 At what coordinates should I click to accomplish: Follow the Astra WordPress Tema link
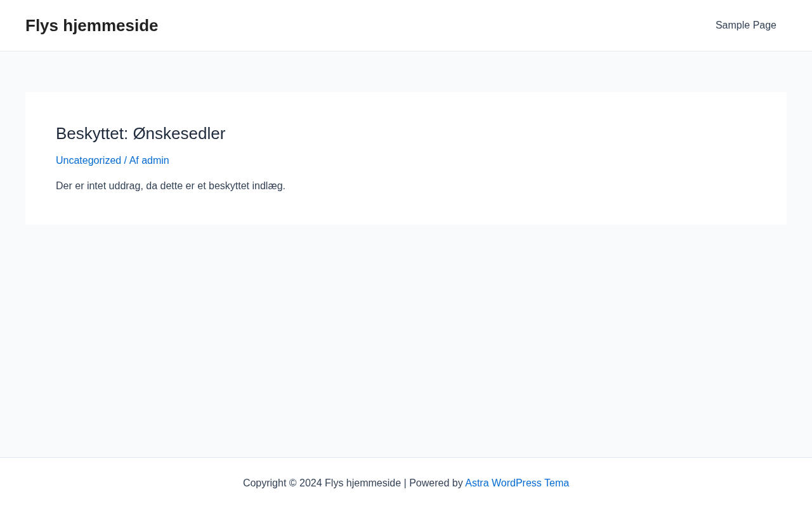[x=516, y=483]
